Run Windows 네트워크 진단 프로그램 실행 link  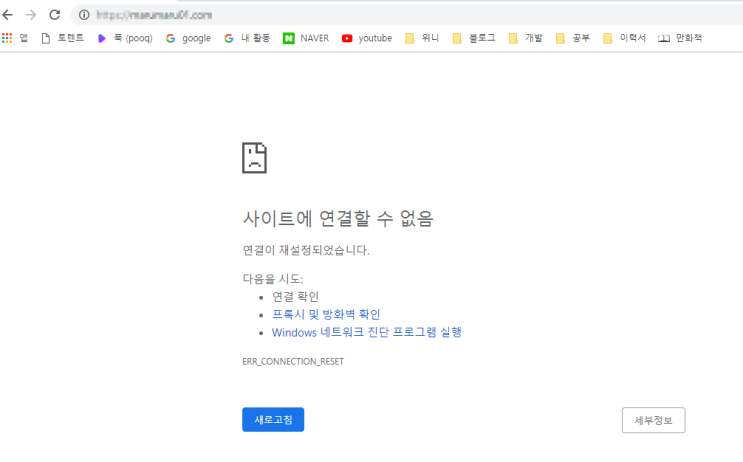pyautogui.click(x=367, y=332)
